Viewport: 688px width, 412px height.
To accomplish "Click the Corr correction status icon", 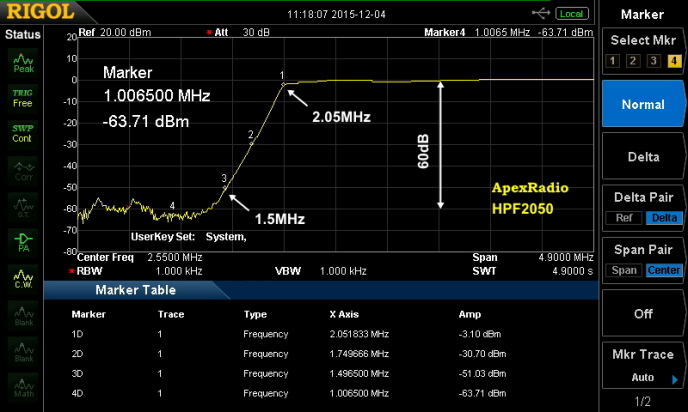I will coord(21,168).
